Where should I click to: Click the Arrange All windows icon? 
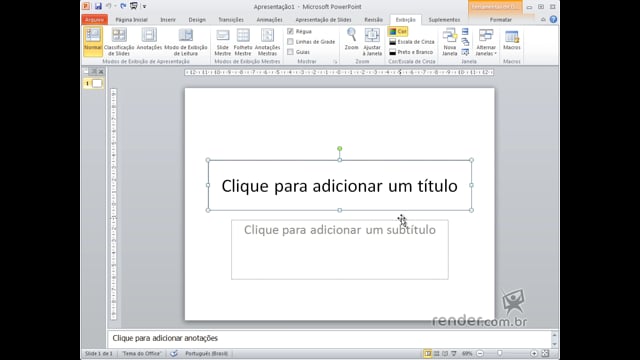coord(465,31)
